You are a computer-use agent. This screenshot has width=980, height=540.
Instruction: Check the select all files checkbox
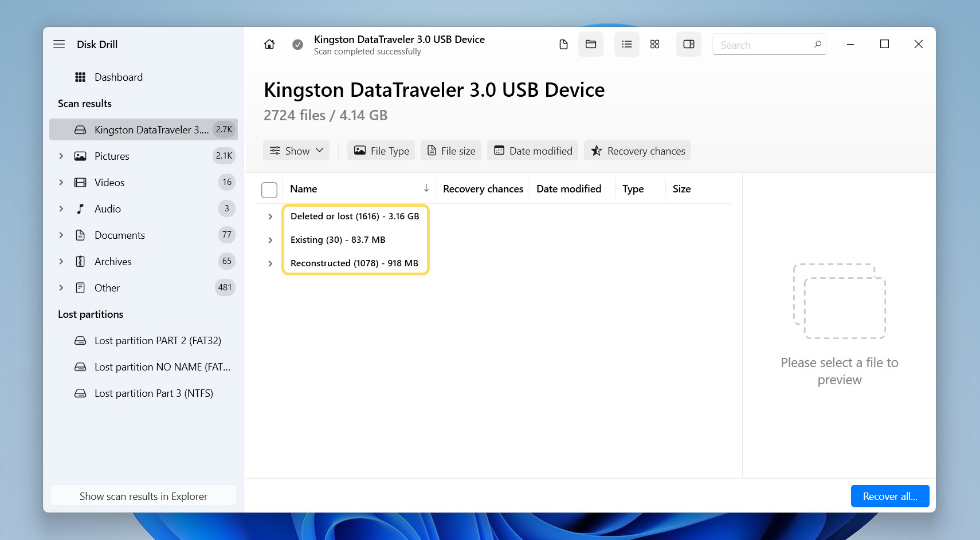coord(269,190)
